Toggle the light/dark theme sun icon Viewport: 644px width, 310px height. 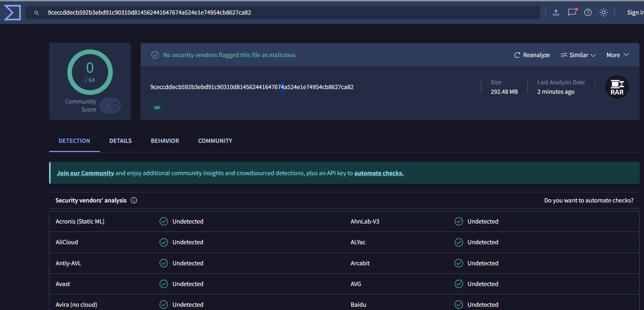coord(604,13)
